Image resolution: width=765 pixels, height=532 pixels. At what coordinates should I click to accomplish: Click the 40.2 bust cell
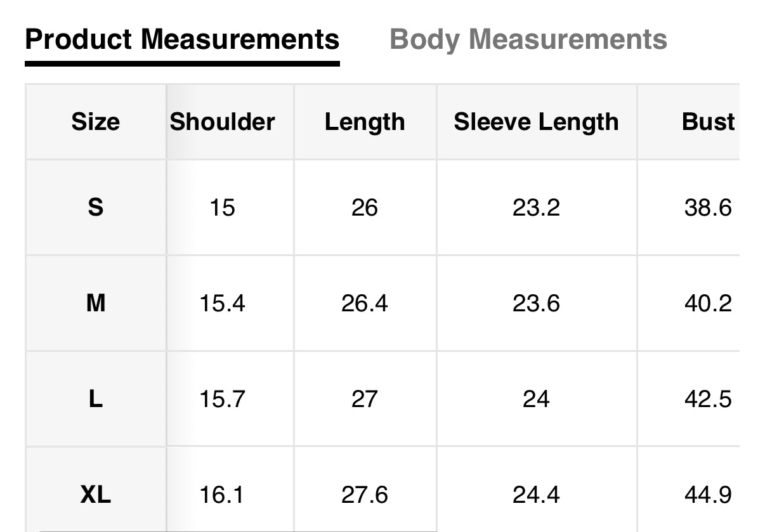(x=708, y=303)
